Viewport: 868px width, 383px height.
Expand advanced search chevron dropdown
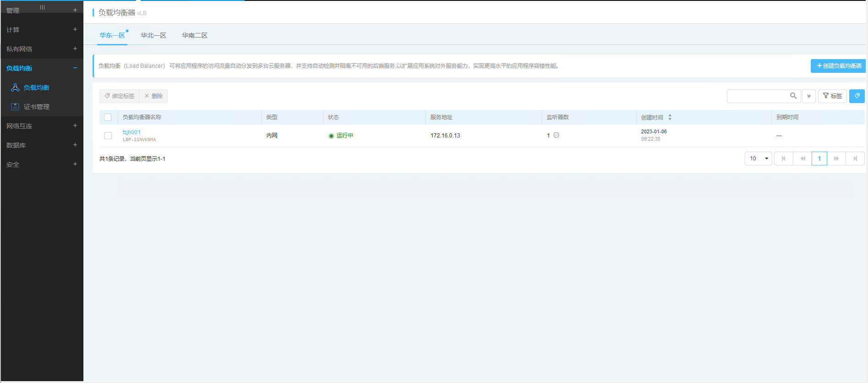(x=809, y=96)
